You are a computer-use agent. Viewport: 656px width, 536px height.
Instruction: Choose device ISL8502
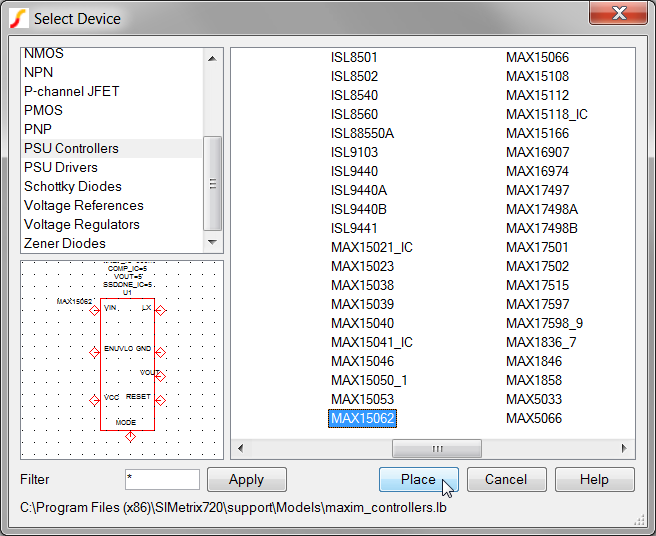354,76
